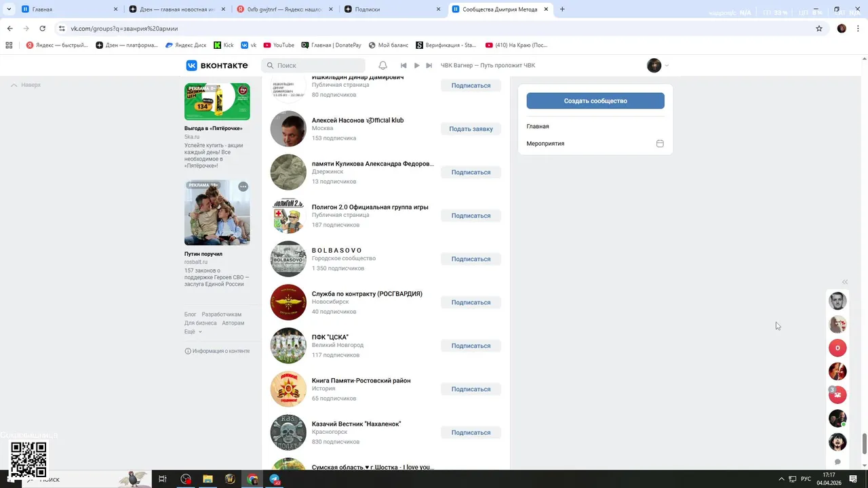This screenshot has height=488, width=868.
Task: Subscribe to BOLBASOVO community
Action: [471, 259]
